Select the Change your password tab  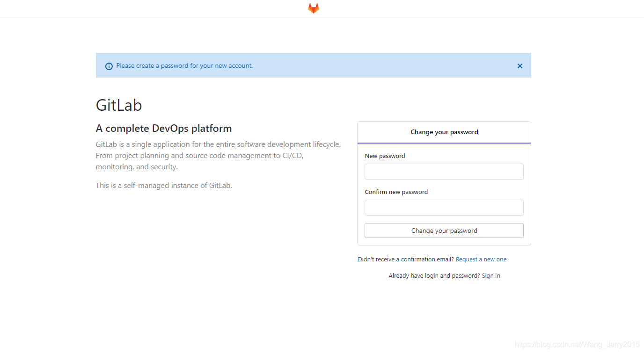point(444,132)
